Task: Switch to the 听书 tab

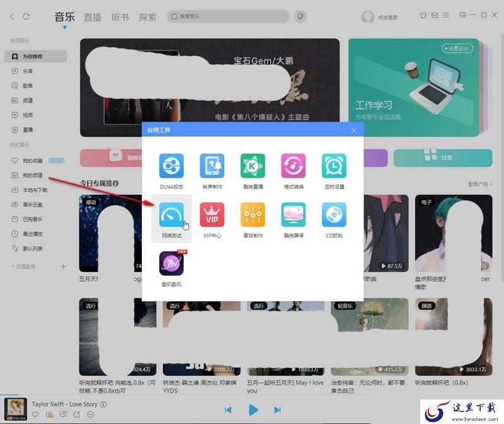Action: 120,17
